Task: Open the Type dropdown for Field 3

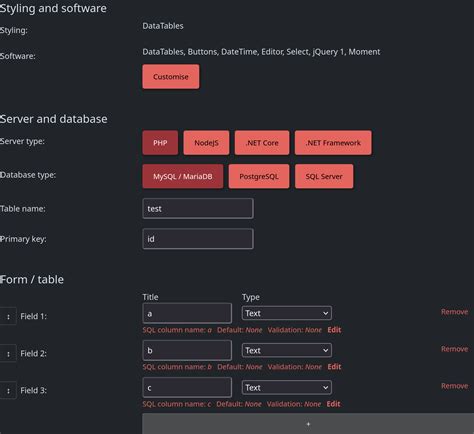Action: (287, 388)
